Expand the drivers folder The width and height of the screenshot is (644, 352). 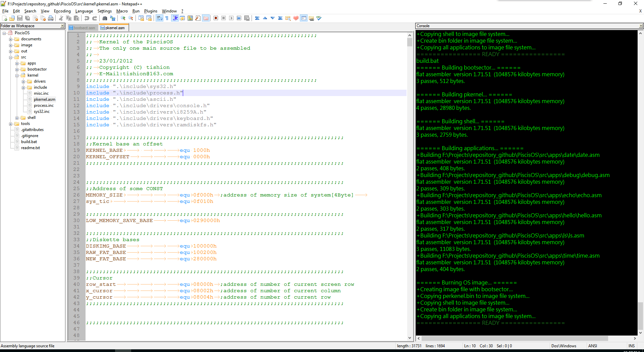click(23, 81)
